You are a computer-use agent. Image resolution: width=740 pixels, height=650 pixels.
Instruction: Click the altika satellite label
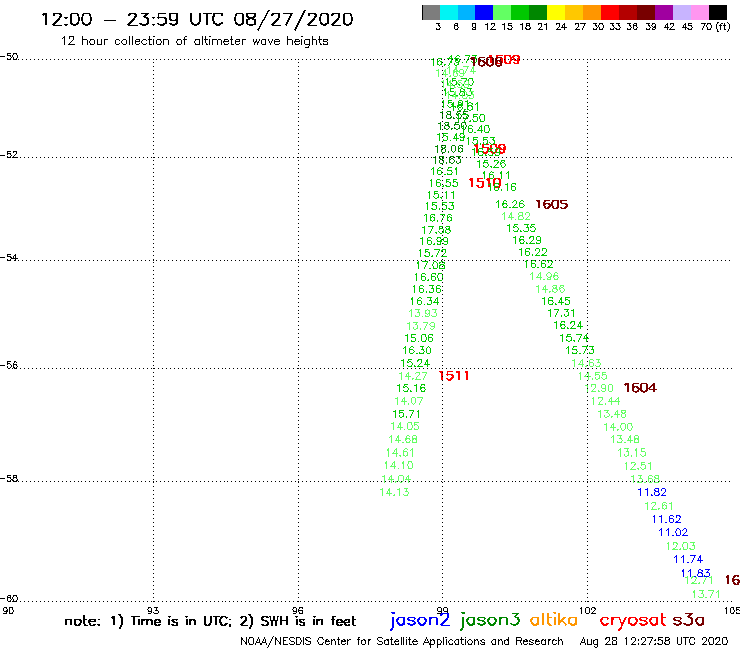tap(554, 619)
